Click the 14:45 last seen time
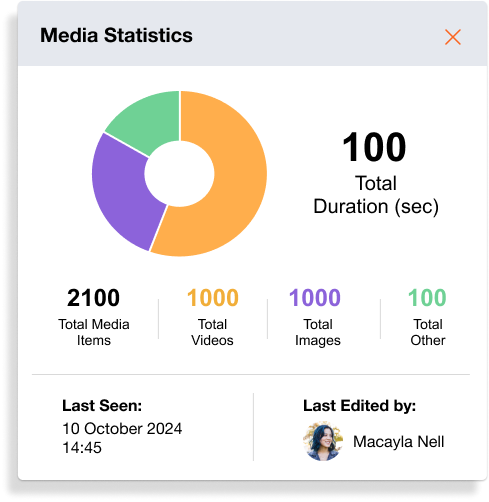This screenshot has height=502, width=489. 82,448
